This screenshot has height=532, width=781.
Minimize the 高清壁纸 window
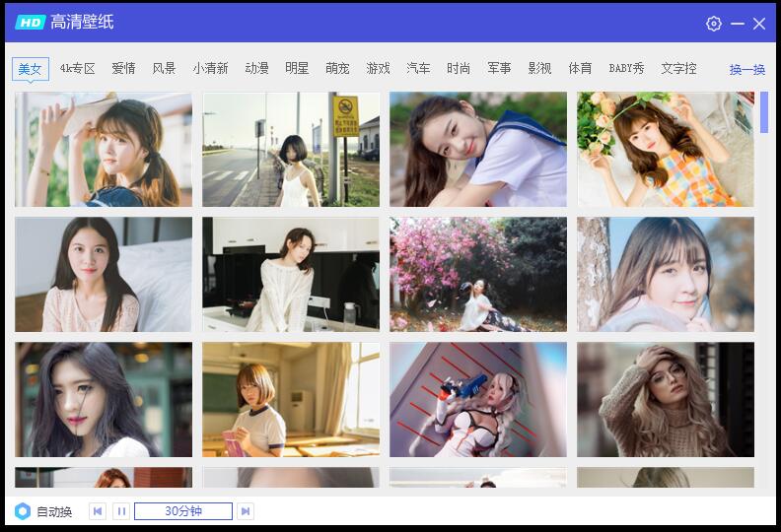tap(738, 24)
